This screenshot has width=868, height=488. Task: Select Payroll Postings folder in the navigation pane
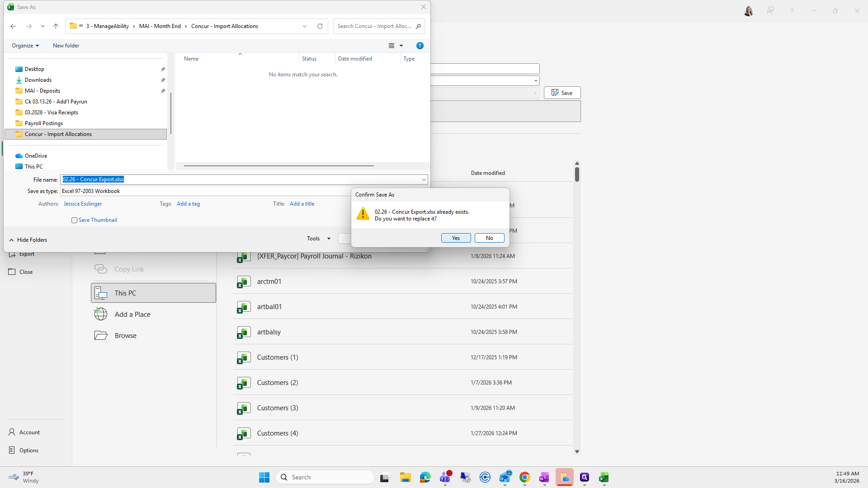[44, 123]
